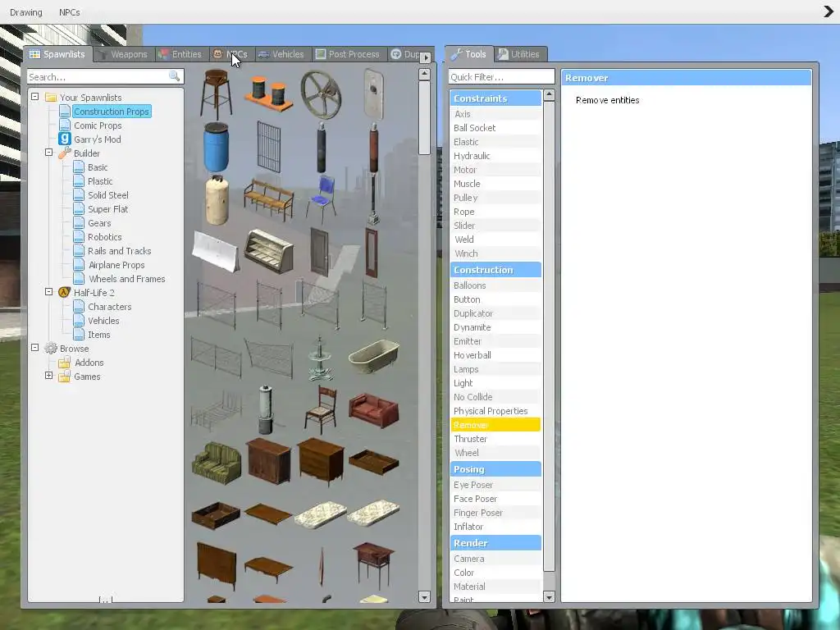Select the Thruster tool
The height and width of the screenshot is (630, 840).
(x=495, y=438)
